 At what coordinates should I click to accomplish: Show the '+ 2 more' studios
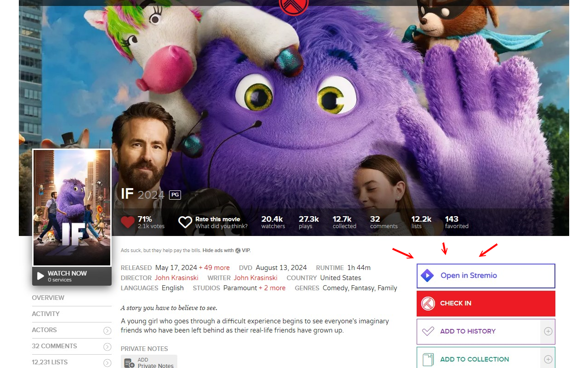[x=272, y=288]
